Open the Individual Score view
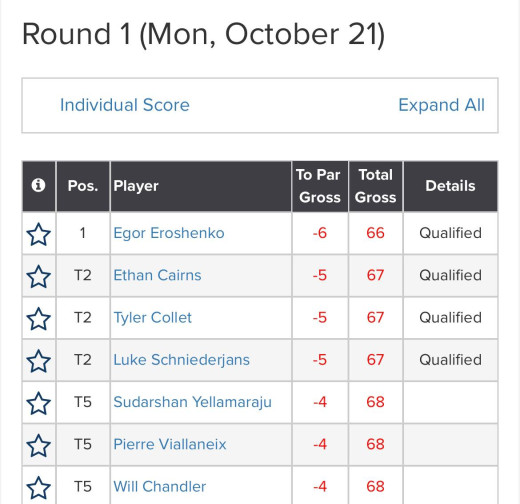This screenshot has width=520, height=504. pos(125,105)
